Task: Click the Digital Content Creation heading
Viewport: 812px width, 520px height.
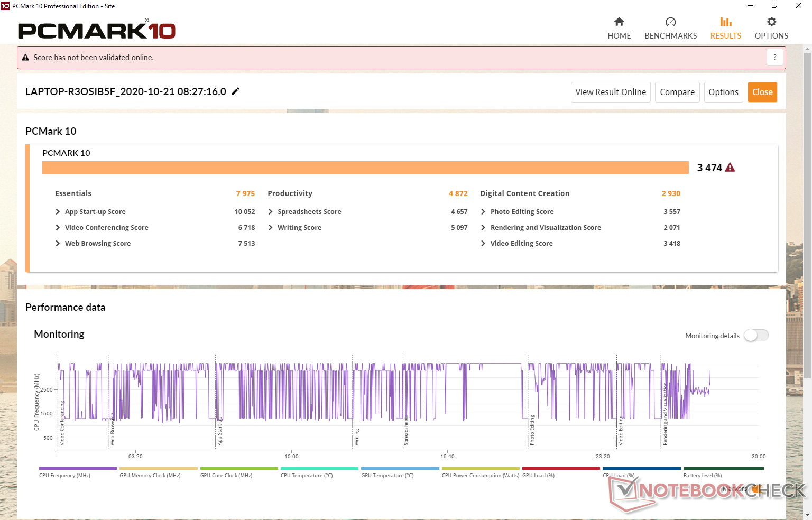Action: pos(525,193)
